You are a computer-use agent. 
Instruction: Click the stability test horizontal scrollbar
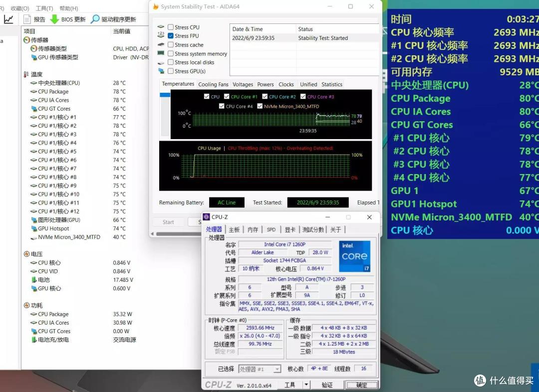click(x=179, y=234)
